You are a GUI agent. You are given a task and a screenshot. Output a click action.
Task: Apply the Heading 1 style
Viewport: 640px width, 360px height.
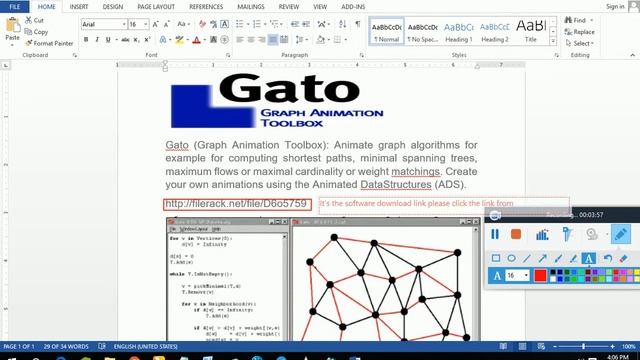(x=458, y=31)
